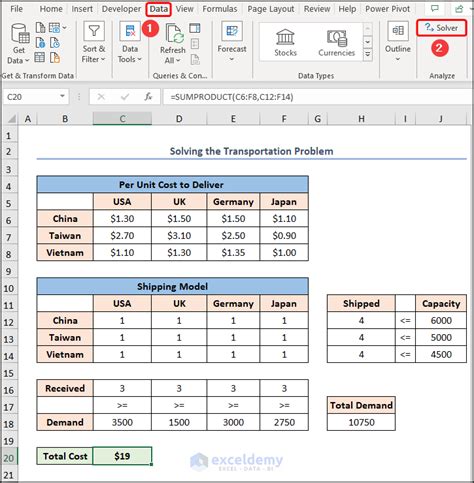
Task: Switch to the View tab
Action: [x=185, y=9]
